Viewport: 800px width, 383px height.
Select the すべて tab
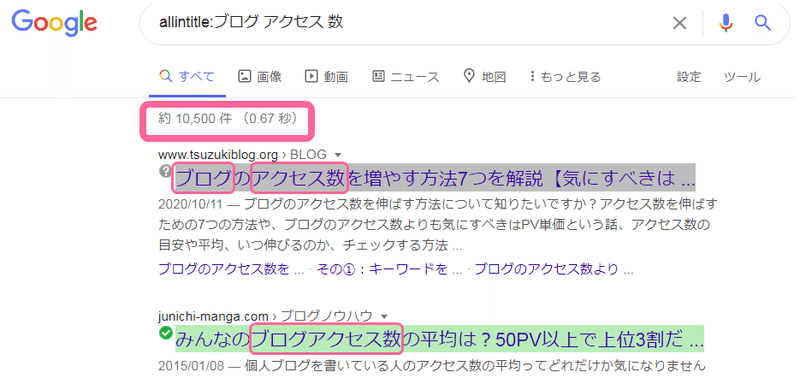coord(187,77)
